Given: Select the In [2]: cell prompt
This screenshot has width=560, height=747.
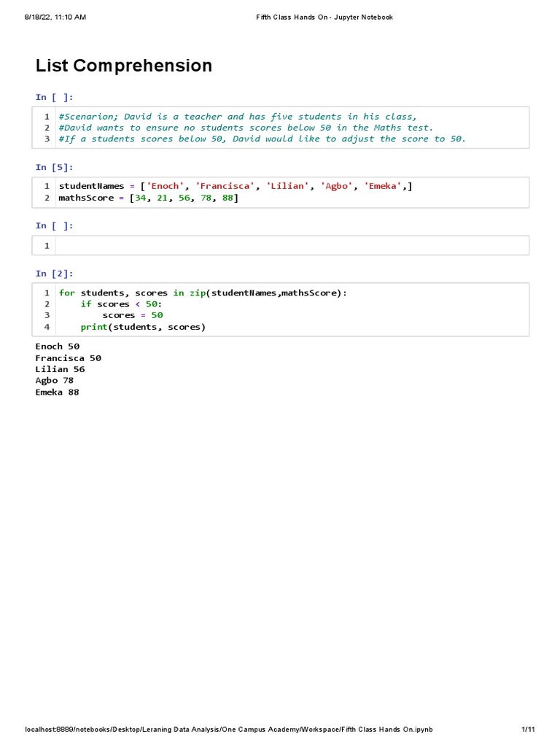Looking at the screenshot, I should click(x=54, y=274).
